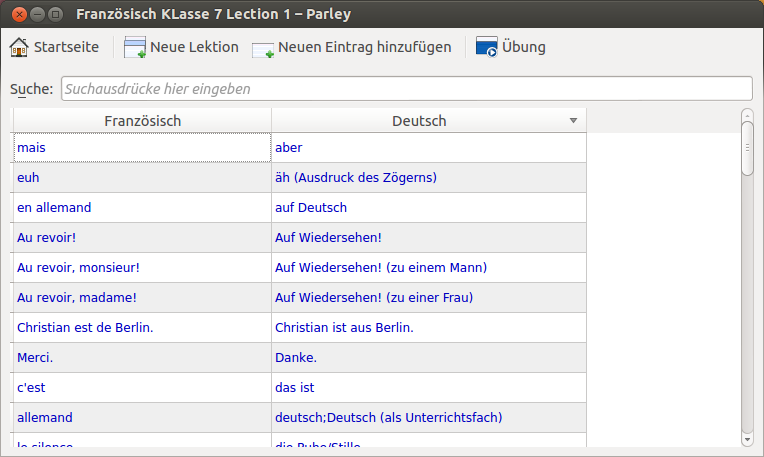764x457 pixels.
Task: Click the scrollbar up arrow
Action: click(x=747, y=115)
